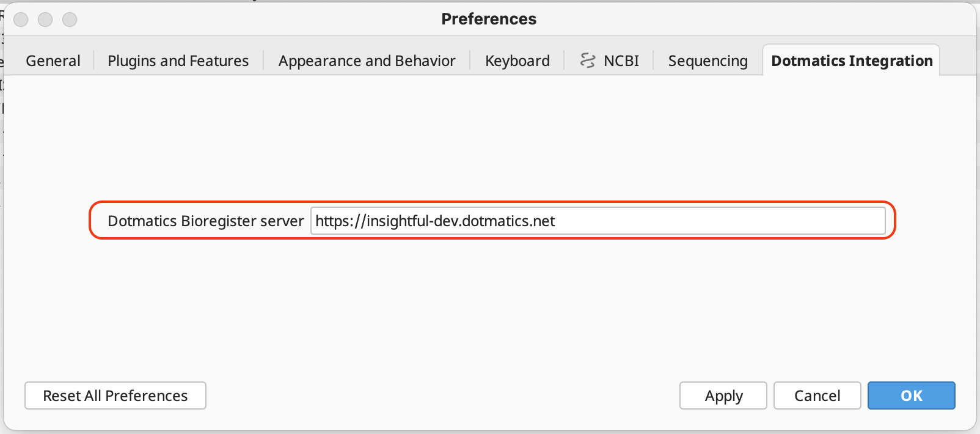Viewport: 980px width, 434px height.
Task: Click the NCBI DNA helix icon
Action: [x=588, y=60]
